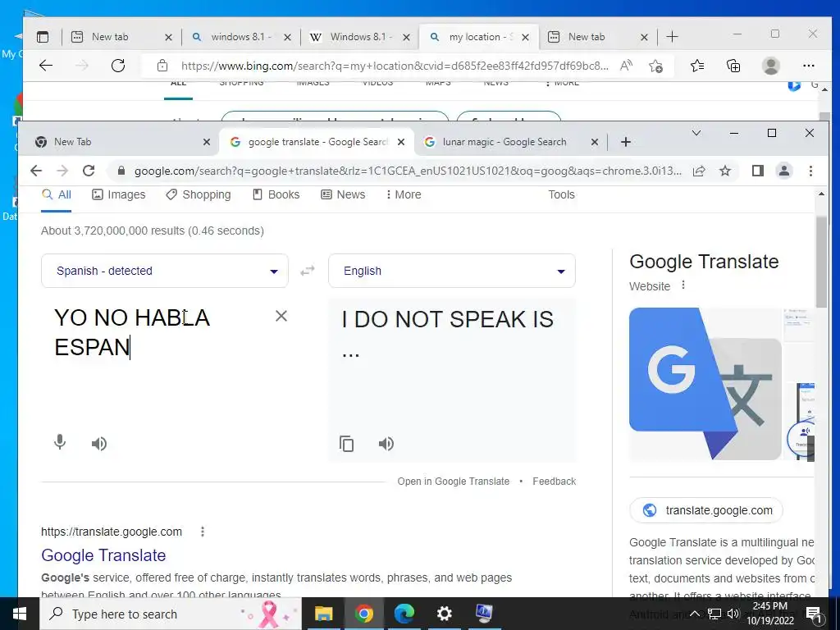Open Read aloud in Edge's address bar

pos(626,66)
